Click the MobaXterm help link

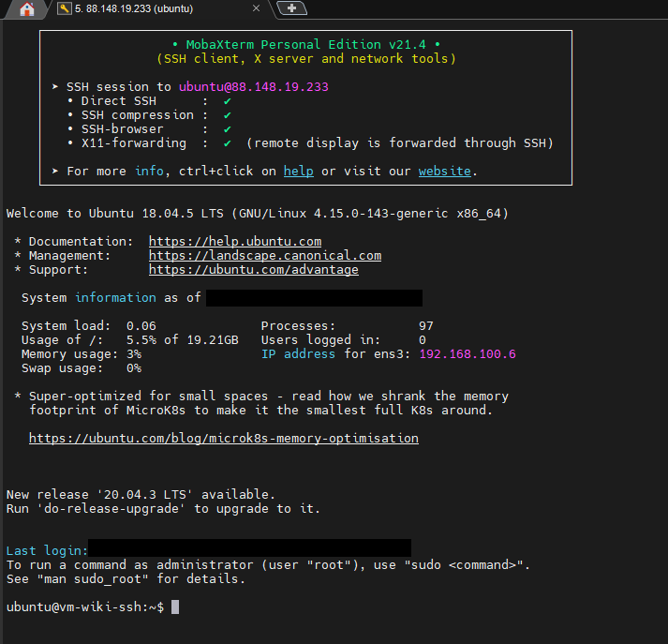(x=298, y=172)
